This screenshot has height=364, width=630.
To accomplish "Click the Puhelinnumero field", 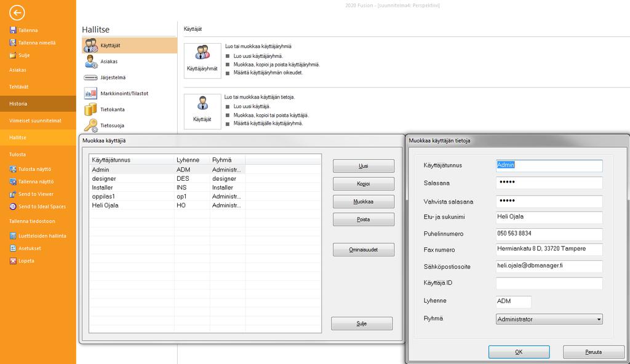I will [x=549, y=234].
